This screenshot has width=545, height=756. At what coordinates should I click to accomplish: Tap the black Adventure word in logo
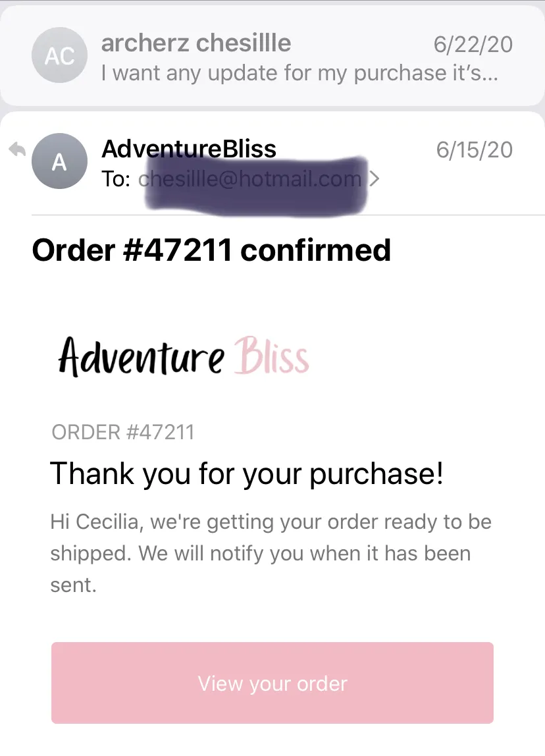click(x=142, y=357)
